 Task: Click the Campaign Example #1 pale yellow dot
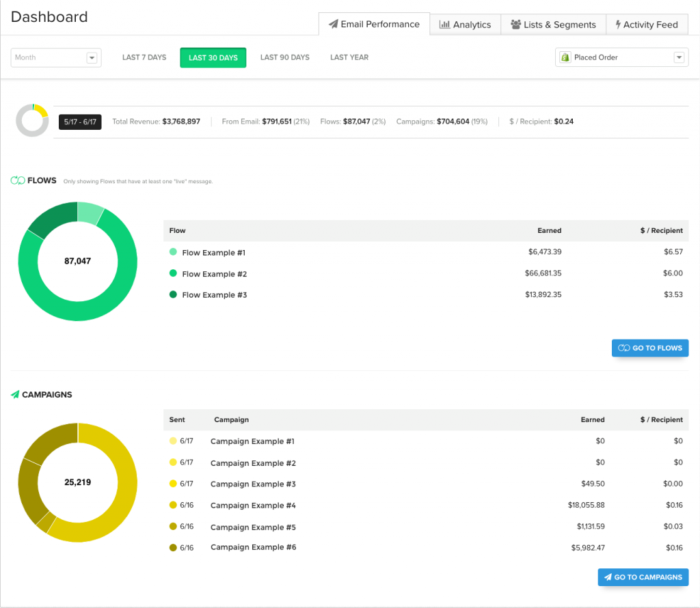(173, 441)
